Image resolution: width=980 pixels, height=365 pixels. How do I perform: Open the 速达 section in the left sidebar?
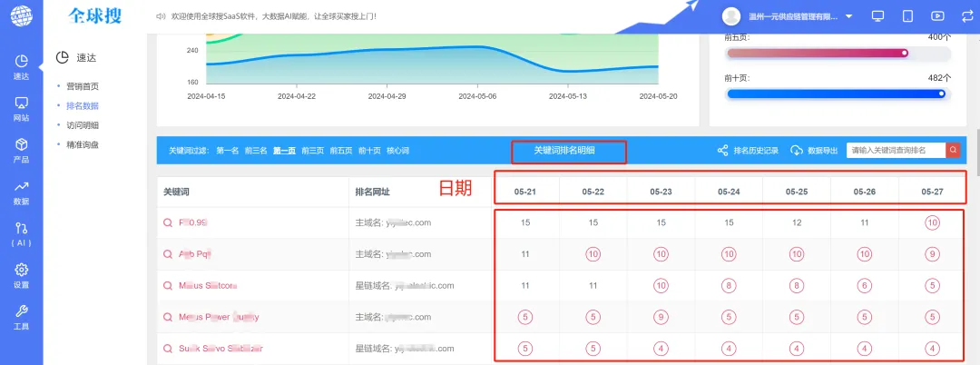point(21,67)
